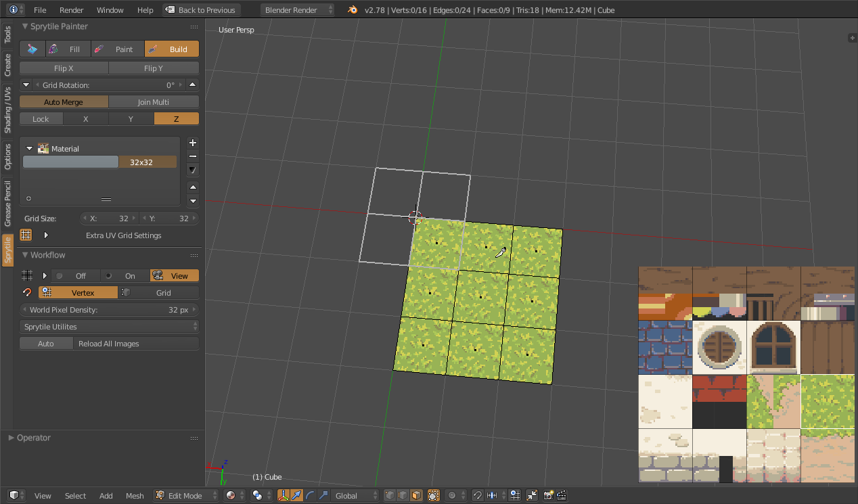Switch to the Grease Pencil tab
This screenshot has width=858, height=504.
tap(7, 203)
